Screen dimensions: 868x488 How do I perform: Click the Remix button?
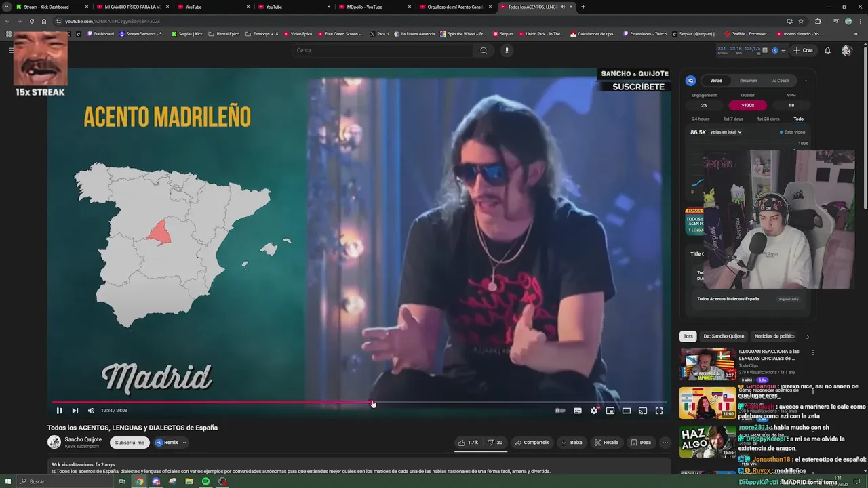tap(167, 443)
